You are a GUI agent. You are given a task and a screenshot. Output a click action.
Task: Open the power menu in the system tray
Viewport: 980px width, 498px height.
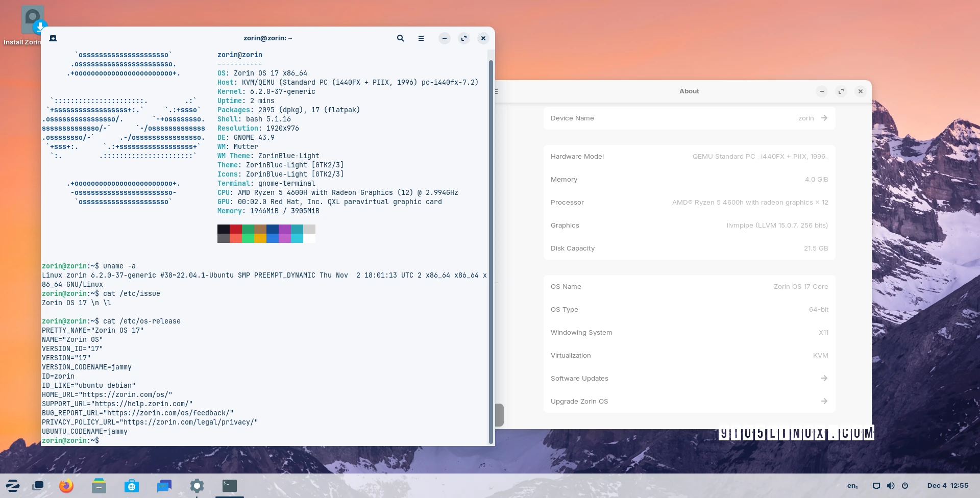tap(905, 485)
